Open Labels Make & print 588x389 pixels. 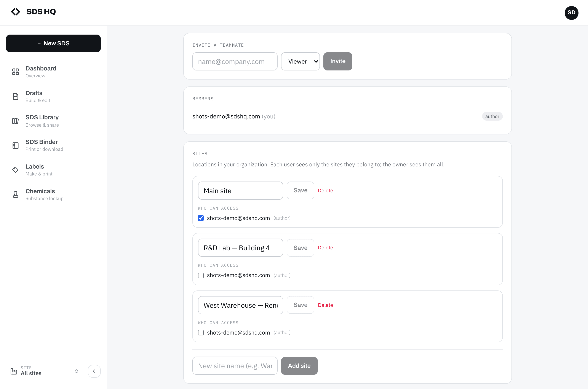click(x=53, y=170)
